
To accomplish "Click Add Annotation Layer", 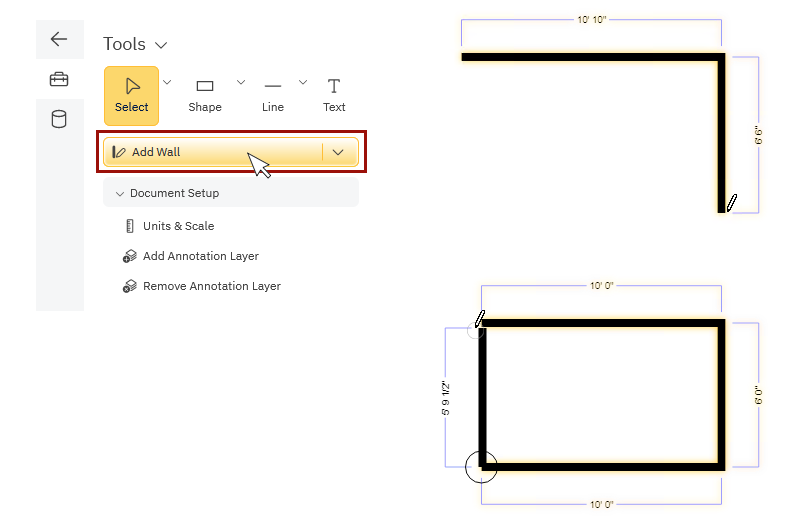I will (x=200, y=256).
